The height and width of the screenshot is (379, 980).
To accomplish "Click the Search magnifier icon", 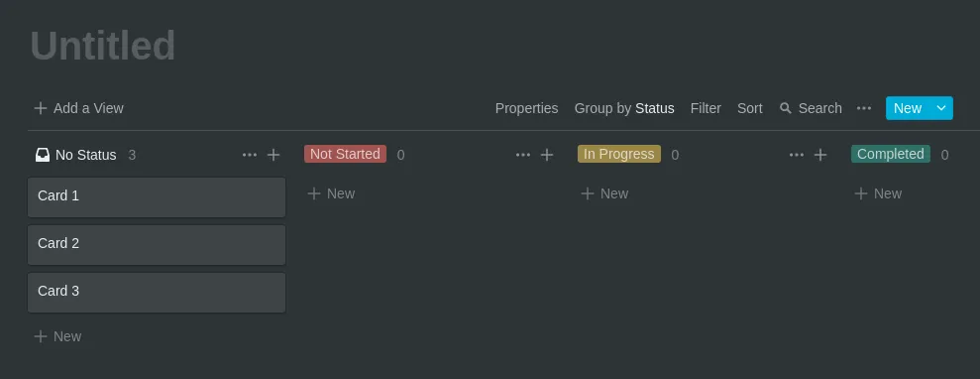I will (786, 108).
